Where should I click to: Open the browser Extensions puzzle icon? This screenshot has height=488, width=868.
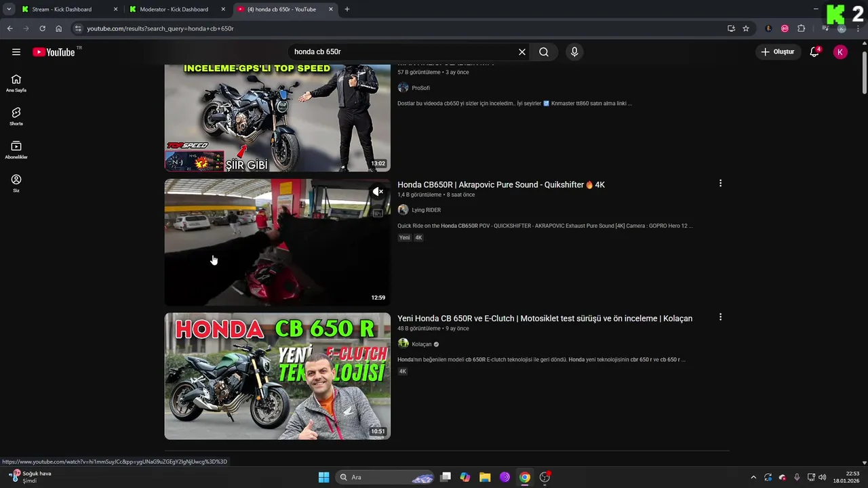[801, 28]
